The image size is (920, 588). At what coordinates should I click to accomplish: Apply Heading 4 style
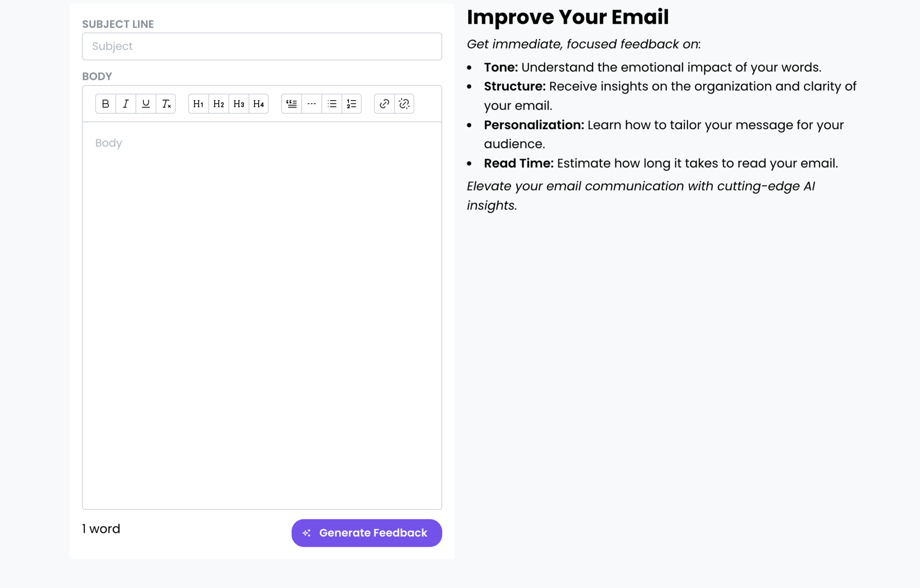(x=259, y=104)
